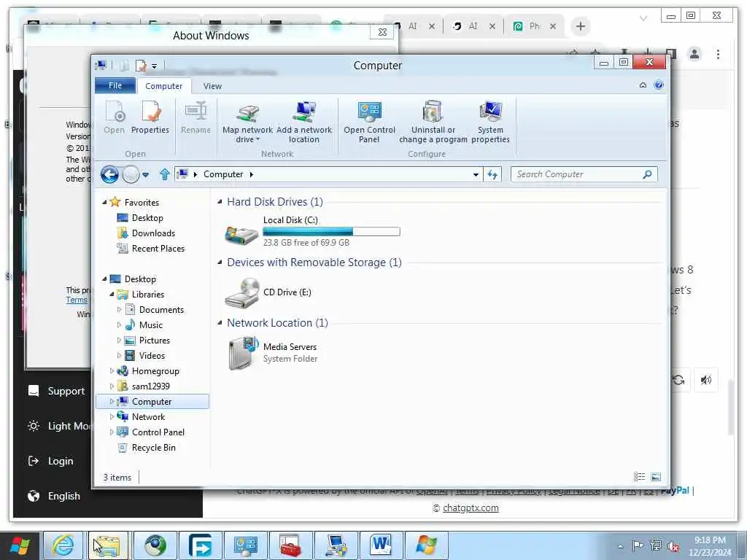
Task: Click the Up one level arrow
Action: tap(165, 174)
